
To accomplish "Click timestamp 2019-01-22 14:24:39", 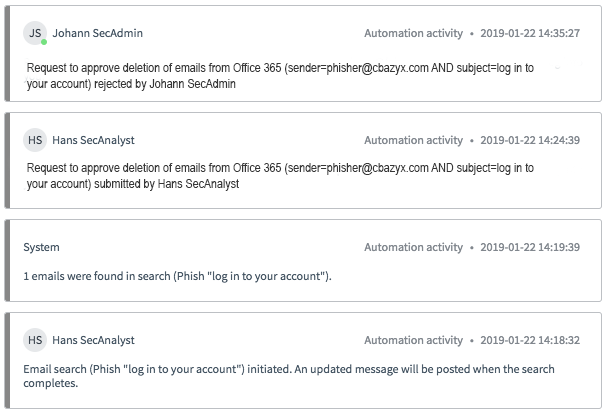I will pyautogui.click(x=530, y=140).
